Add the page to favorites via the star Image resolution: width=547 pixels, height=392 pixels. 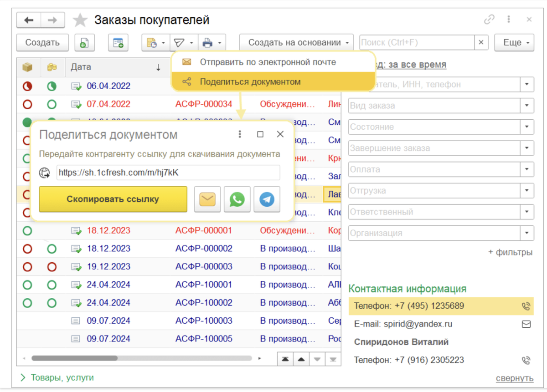pos(80,20)
